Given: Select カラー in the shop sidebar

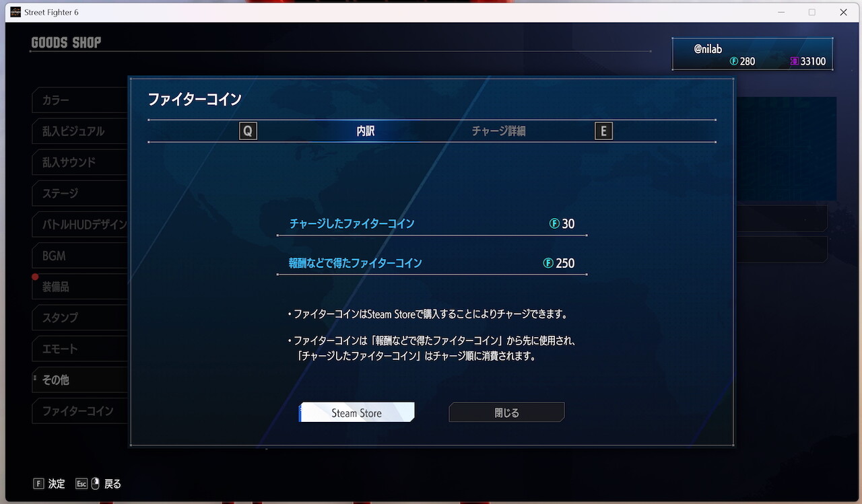Looking at the screenshot, I should click(x=80, y=100).
